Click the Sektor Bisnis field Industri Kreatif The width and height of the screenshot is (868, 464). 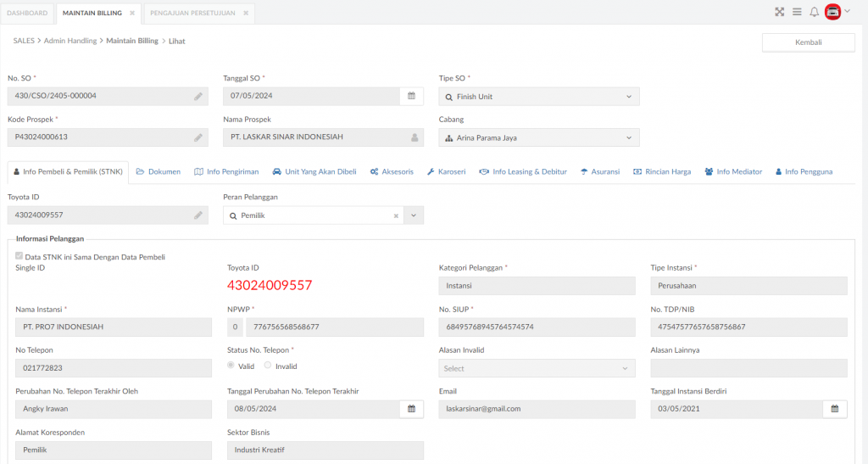325,450
